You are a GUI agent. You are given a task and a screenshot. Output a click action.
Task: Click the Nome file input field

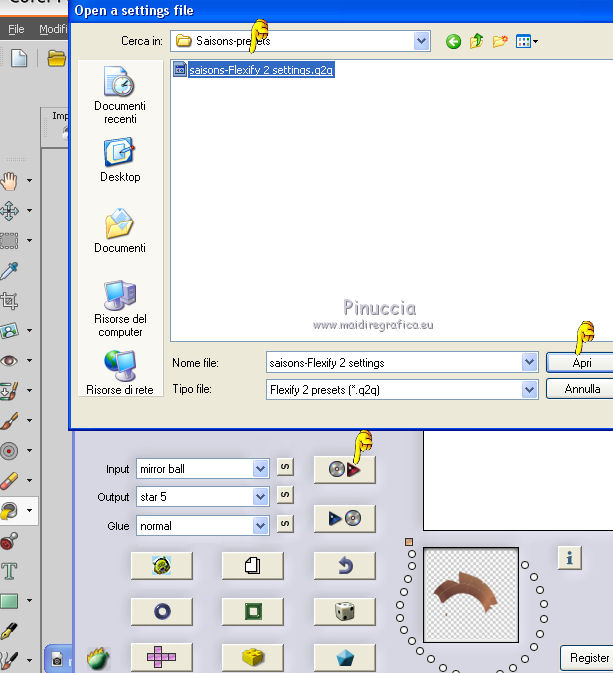394,363
